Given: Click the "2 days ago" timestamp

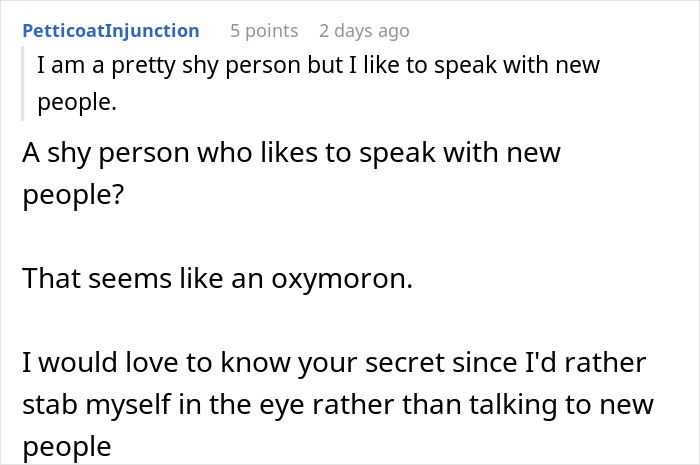Looking at the screenshot, I should coord(364,31).
